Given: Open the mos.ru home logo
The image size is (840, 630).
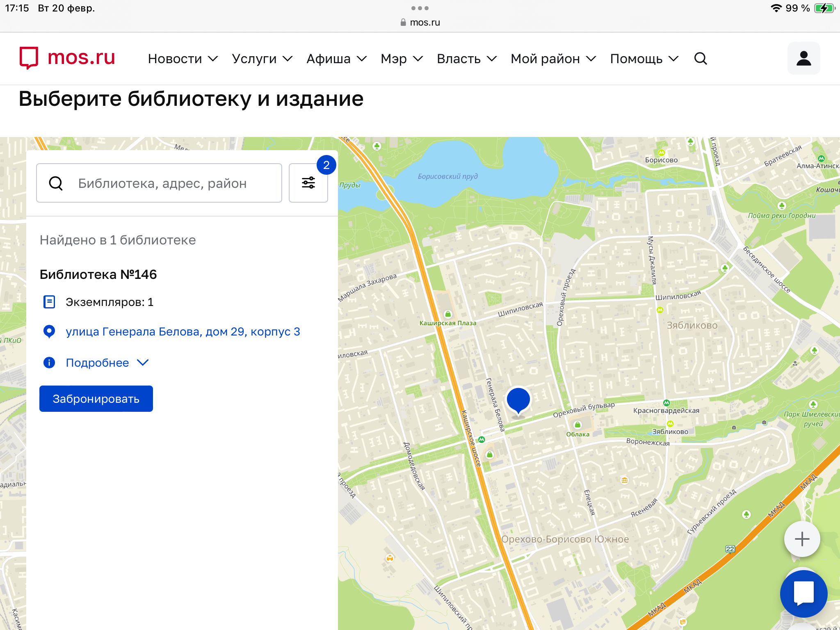Looking at the screenshot, I should (67, 58).
